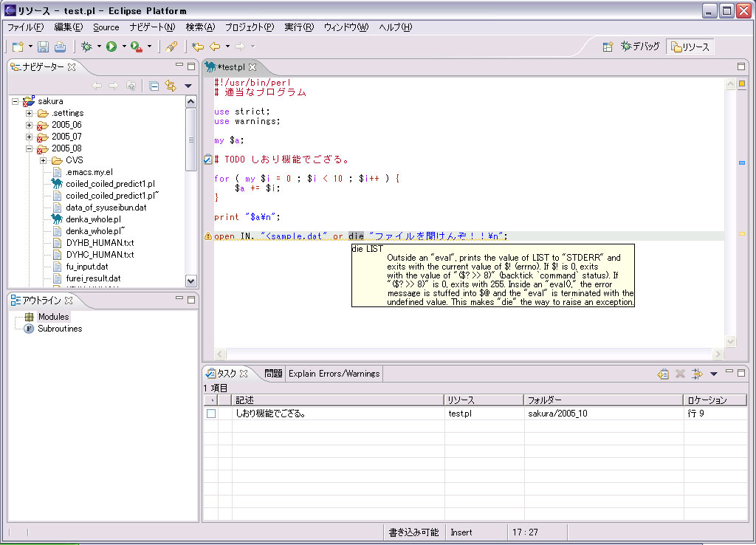Viewport: 756px width, 545px height.
Task: Click the Subroutines icon in the outline
Action: 29,329
